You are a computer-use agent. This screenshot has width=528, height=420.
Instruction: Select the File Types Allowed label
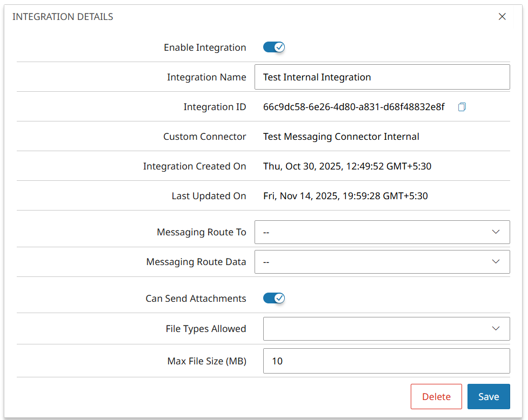[206, 329]
